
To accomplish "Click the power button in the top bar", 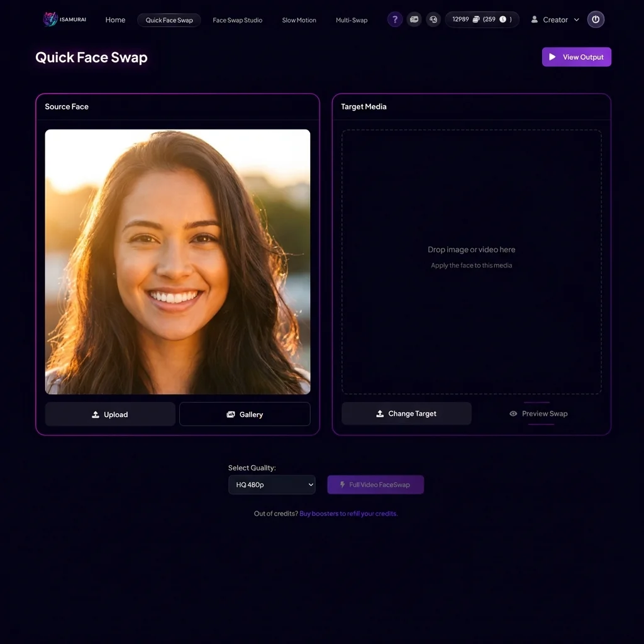I will pos(595,19).
